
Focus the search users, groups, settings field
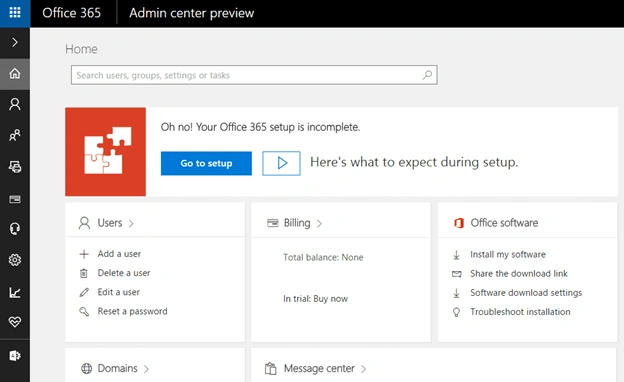pyautogui.click(x=254, y=75)
